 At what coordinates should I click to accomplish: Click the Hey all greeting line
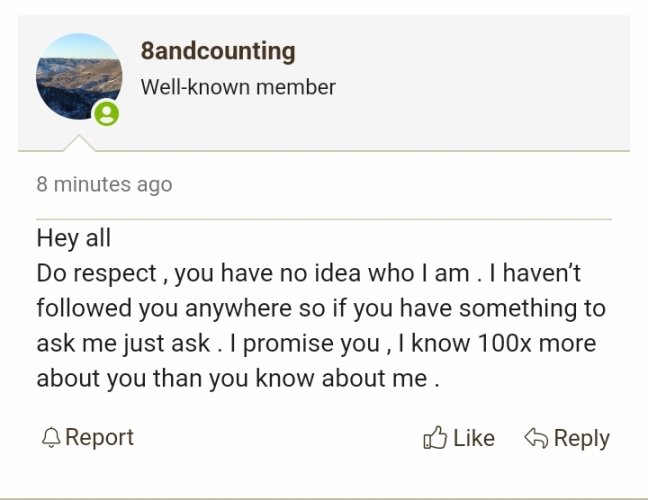click(x=74, y=238)
